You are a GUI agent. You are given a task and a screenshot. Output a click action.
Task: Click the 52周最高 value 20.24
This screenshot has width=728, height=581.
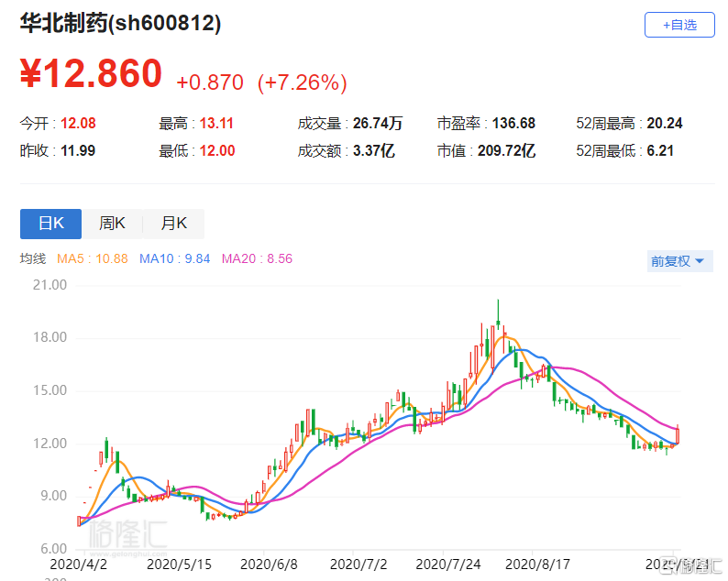(x=665, y=124)
